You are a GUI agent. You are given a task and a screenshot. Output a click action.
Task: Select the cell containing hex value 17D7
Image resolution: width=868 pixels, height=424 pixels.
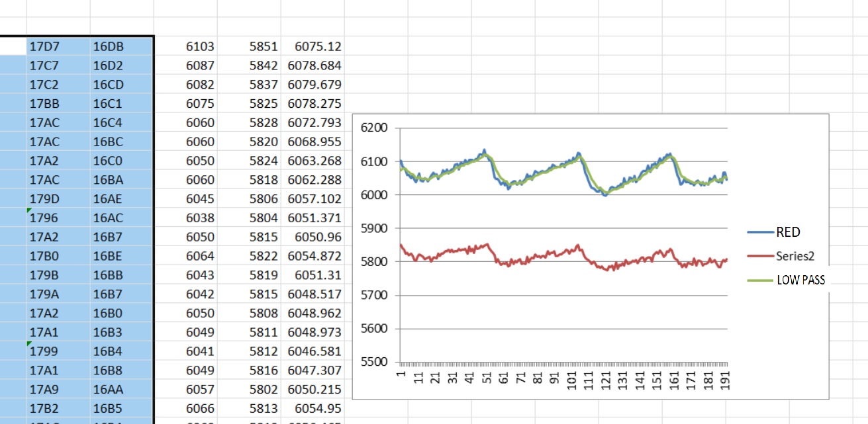[x=58, y=46]
